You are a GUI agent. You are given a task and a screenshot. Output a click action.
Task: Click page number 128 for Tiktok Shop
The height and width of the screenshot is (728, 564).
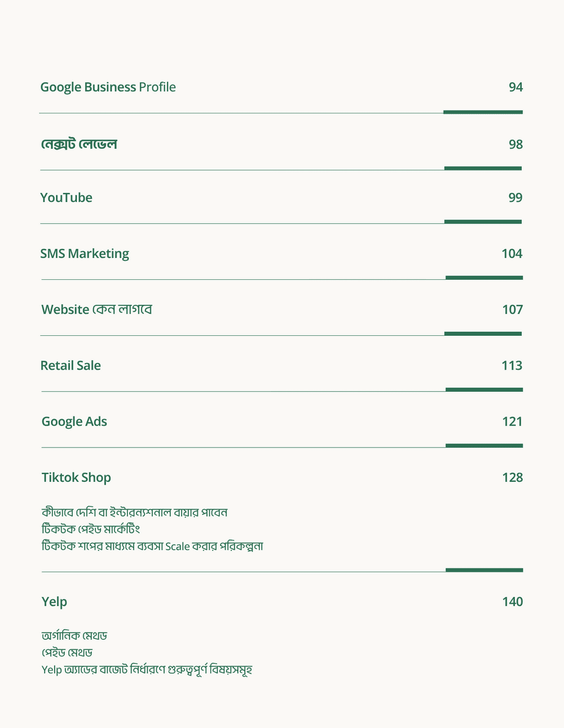[x=512, y=477]
